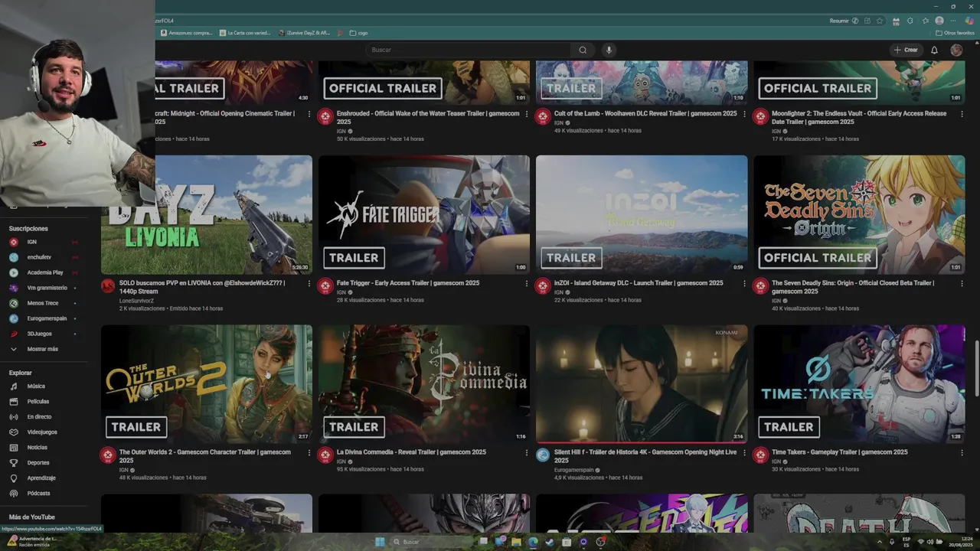
Task: Open options menu for Enshrouded trailer video
Action: 527,114
